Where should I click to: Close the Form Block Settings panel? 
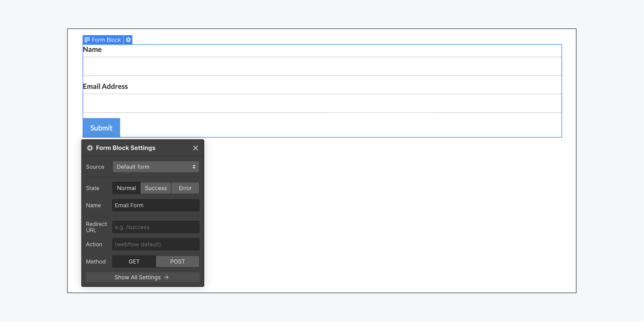pyautogui.click(x=196, y=147)
